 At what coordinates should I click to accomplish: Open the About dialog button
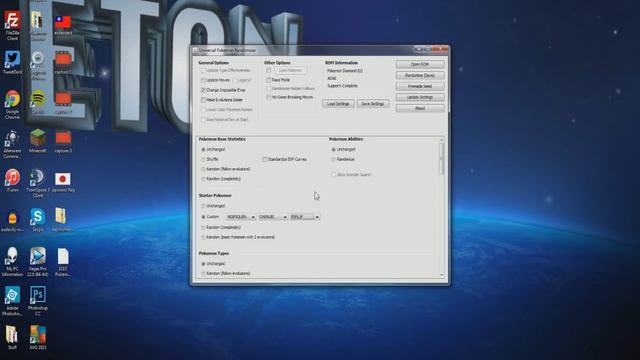[x=420, y=109]
